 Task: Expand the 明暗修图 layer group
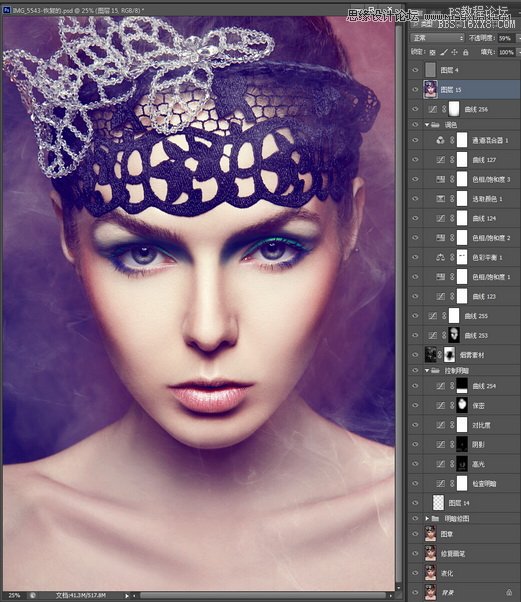pyautogui.click(x=427, y=518)
